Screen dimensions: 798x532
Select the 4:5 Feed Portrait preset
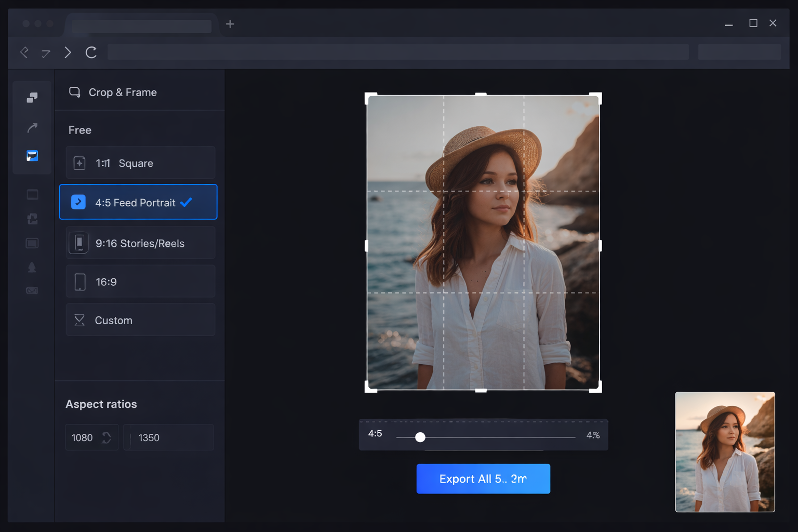[138, 202]
